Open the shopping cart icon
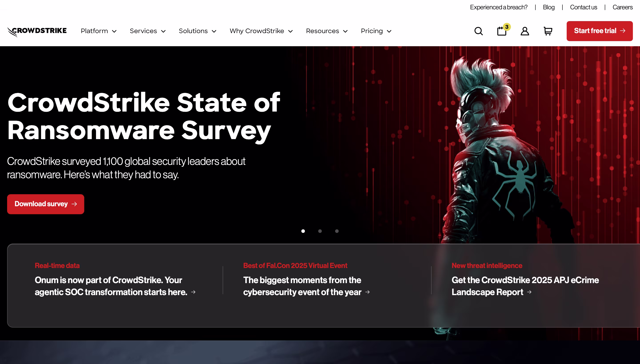 [548, 31]
